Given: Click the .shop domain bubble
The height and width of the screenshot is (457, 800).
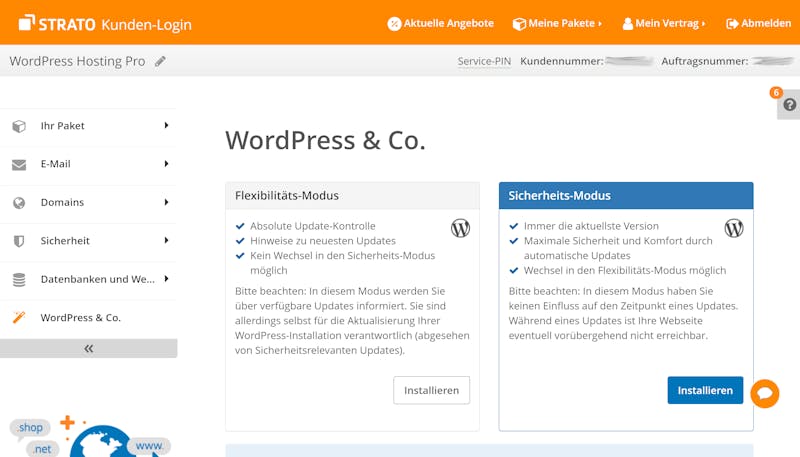Looking at the screenshot, I should click(30, 428).
